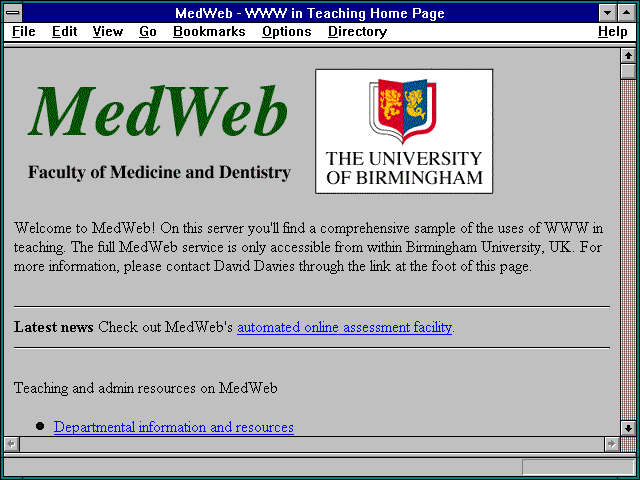Click the window title bar text
This screenshot has height=480, width=640.
310,13
